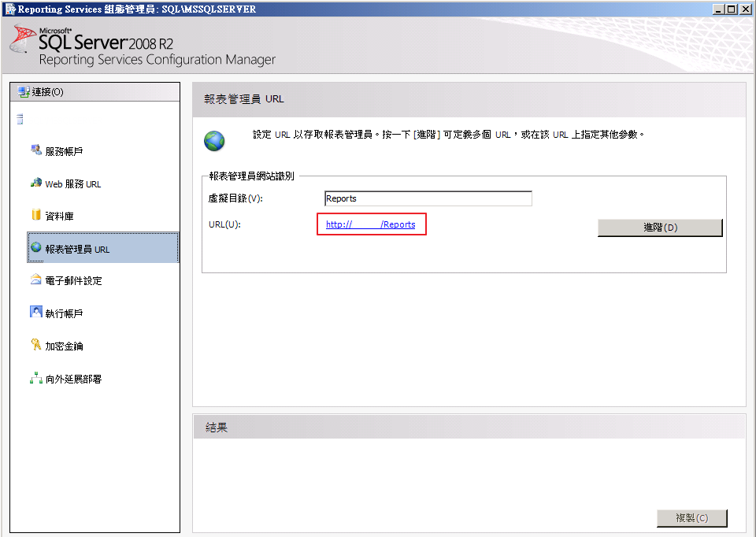Screen dimensions: 756x537
Task: Select 報表管理員 URL sidebar item
Action: coord(102,248)
